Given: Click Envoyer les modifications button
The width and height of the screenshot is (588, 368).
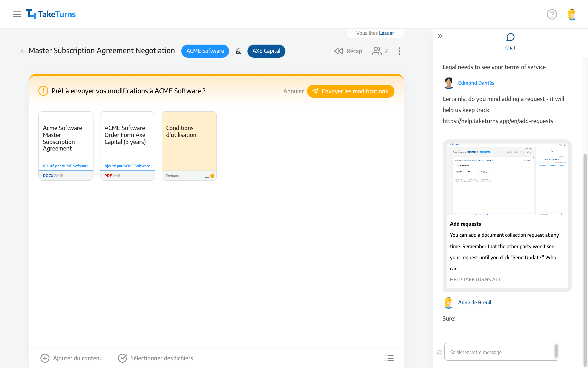Looking at the screenshot, I should (351, 91).
